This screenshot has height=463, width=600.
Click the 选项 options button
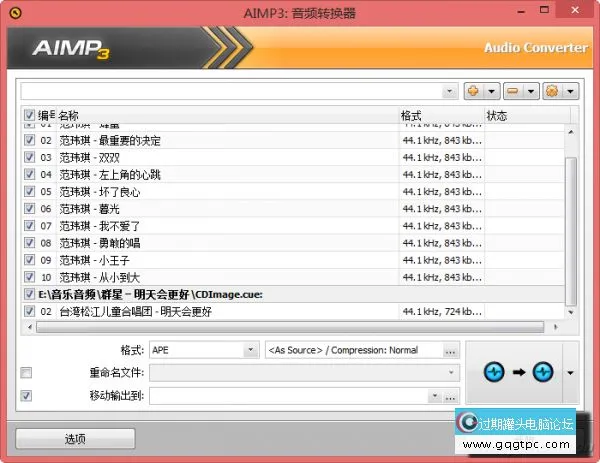pyautogui.click(x=75, y=439)
